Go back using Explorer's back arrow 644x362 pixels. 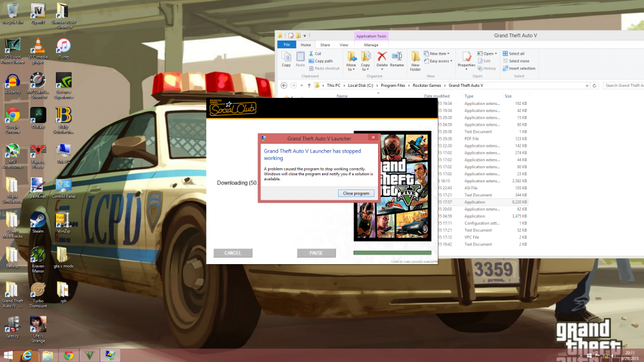[x=284, y=86]
